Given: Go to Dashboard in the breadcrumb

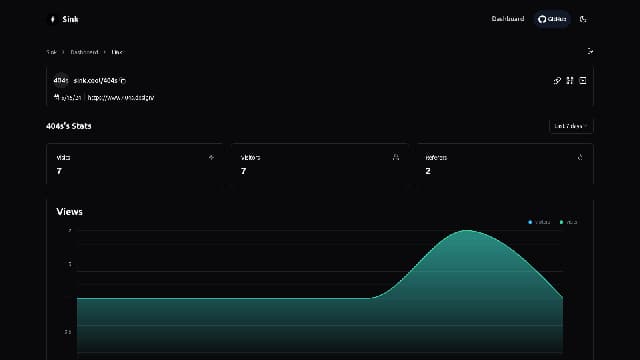Looking at the screenshot, I should point(84,52).
